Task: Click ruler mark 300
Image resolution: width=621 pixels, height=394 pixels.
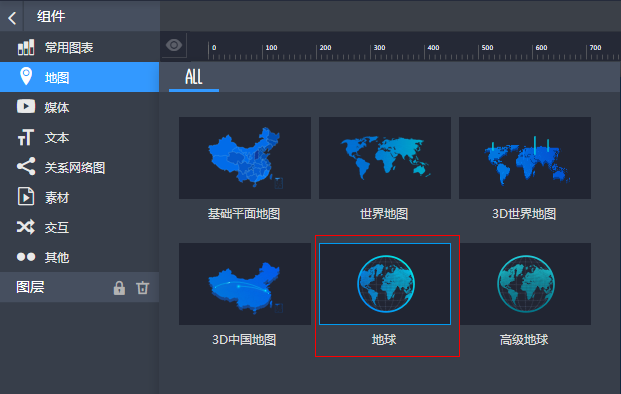Action: tap(379, 48)
